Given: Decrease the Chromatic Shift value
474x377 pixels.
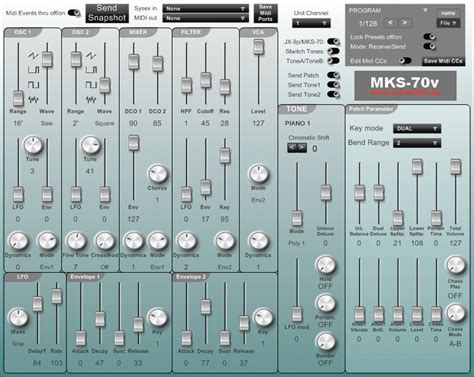Looking at the screenshot, I should coord(292,148).
